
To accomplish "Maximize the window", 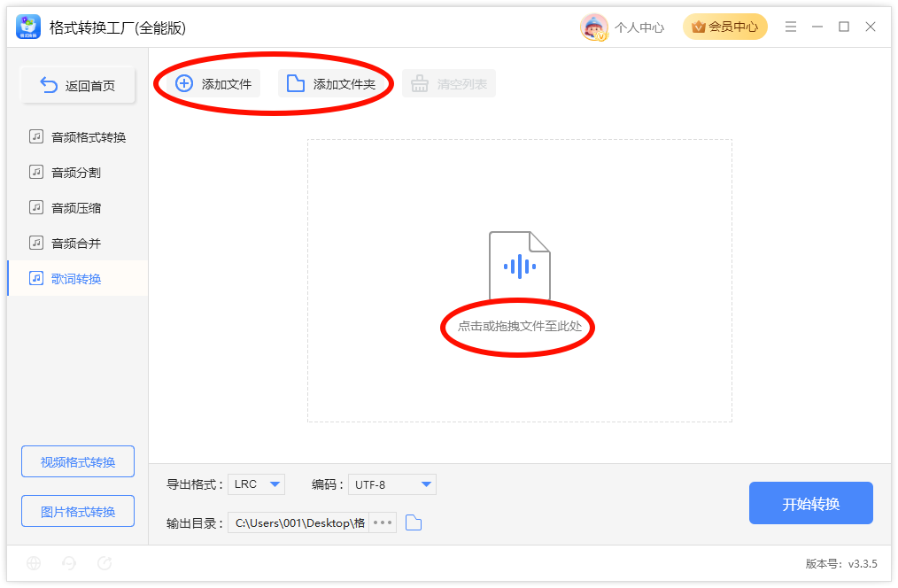I will point(844,27).
